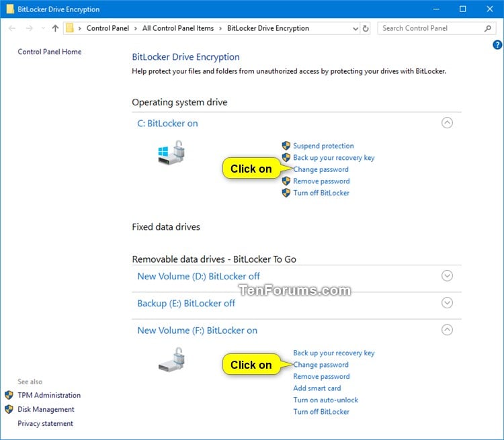Click shield beside C: Remove password
The width and height of the screenshot is (504, 440).
[x=286, y=181]
